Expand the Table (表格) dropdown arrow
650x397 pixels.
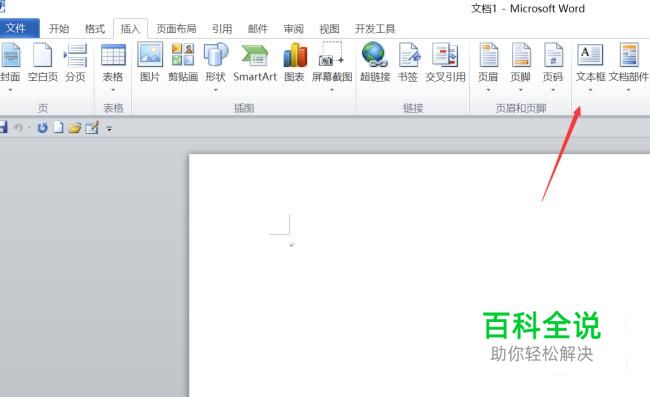113,90
